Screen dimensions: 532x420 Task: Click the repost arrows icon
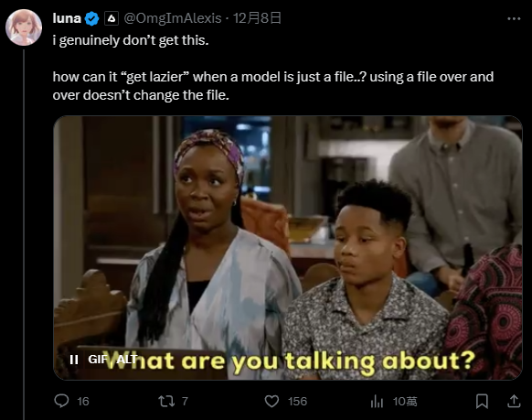pos(166,402)
